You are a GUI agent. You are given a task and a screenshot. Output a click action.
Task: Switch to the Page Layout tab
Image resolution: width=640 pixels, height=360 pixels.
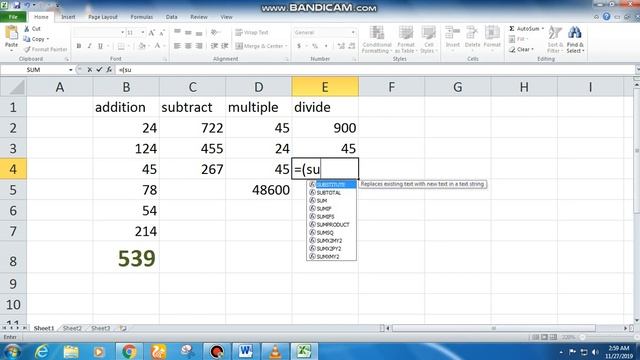click(x=103, y=17)
